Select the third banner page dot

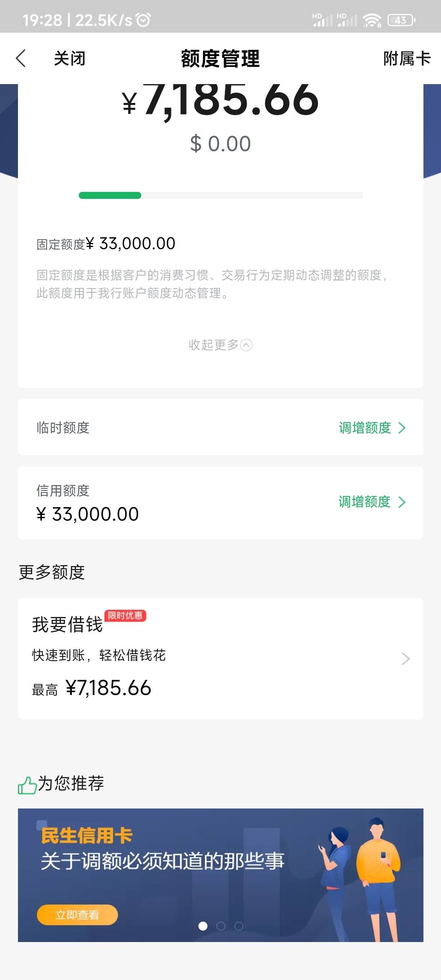pos(239,926)
